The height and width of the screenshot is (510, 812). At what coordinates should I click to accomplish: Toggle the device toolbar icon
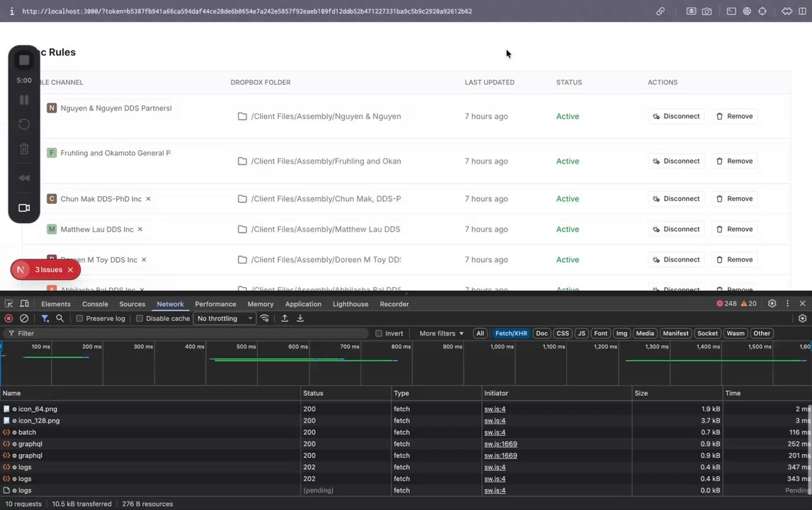coord(24,304)
